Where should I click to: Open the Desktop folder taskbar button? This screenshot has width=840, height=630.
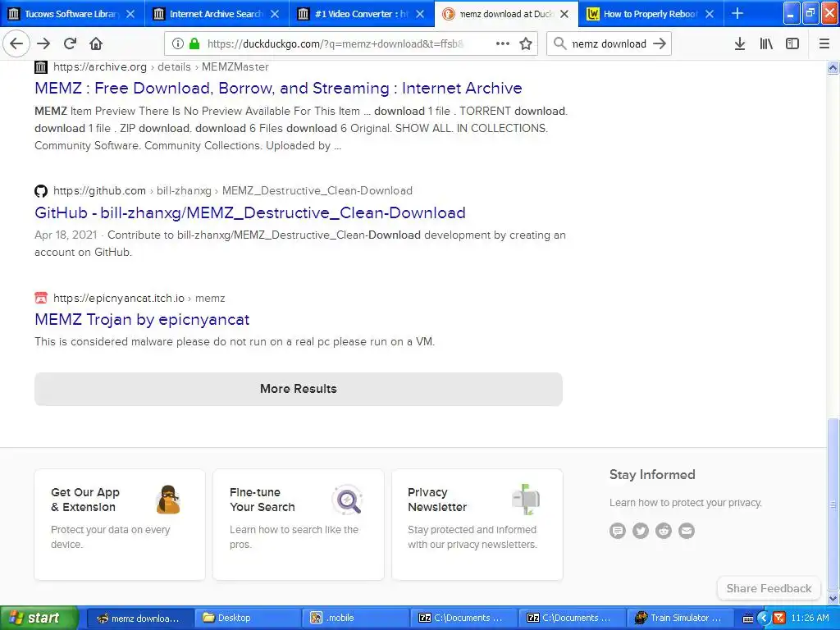[x=247, y=618]
